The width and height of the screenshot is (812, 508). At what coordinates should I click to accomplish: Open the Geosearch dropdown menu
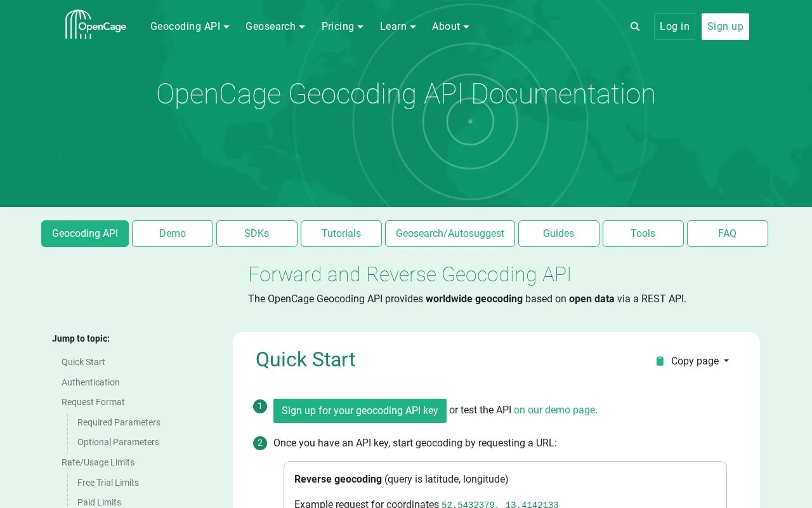pyautogui.click(x=275, y=27)
